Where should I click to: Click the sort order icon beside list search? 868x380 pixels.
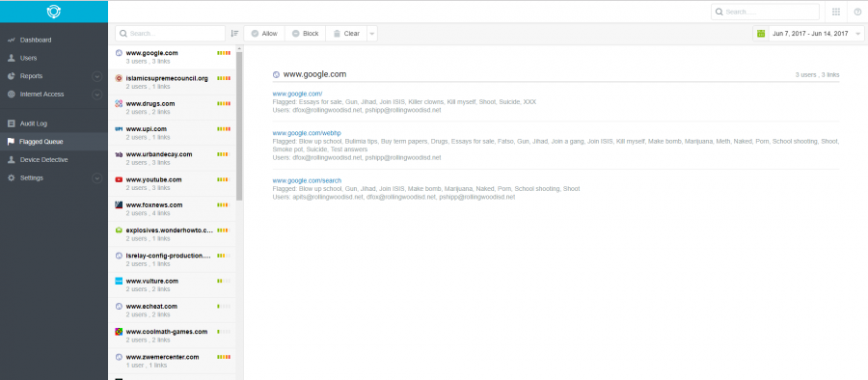(x=234, y=33)
